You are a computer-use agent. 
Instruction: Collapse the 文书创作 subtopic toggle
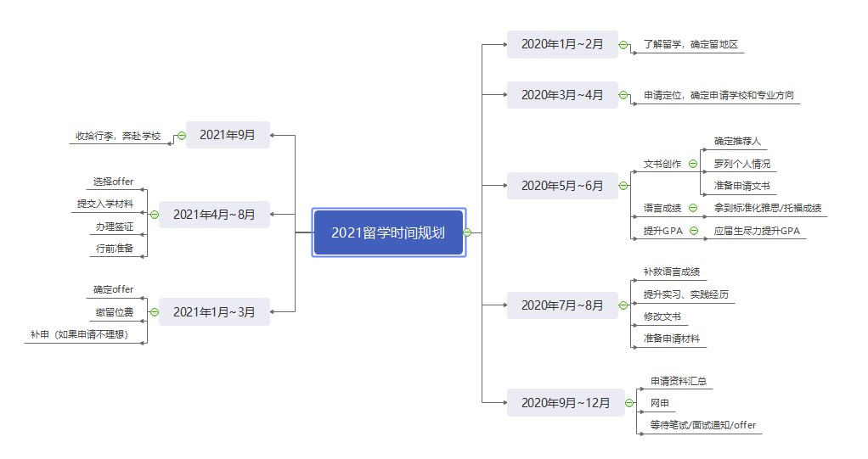pyautogui.click(x=693, y=164)
